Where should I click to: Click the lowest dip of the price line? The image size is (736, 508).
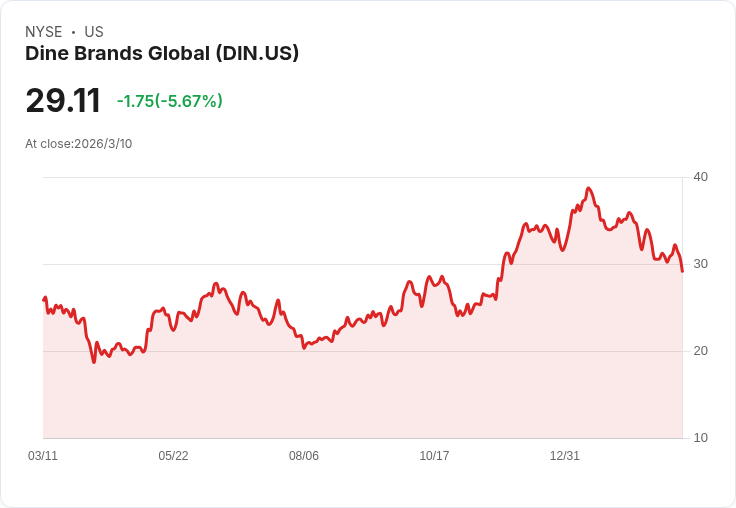pos(94,362)
